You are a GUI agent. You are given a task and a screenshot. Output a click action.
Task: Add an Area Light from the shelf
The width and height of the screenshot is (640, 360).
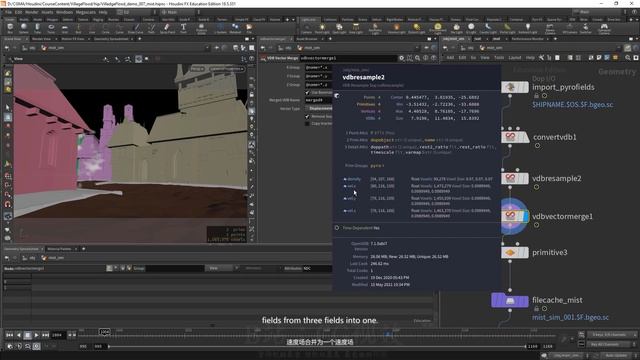[x=356, y=28]
